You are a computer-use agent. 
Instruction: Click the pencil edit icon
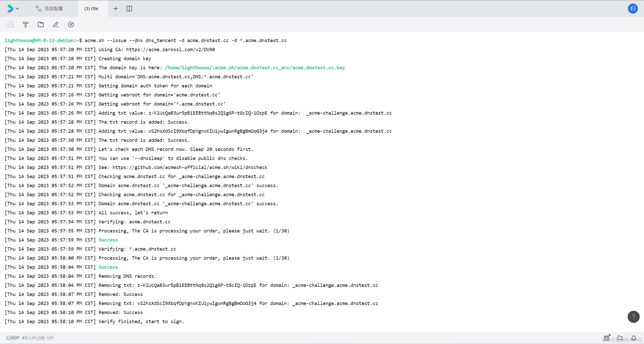pos(56,24)
